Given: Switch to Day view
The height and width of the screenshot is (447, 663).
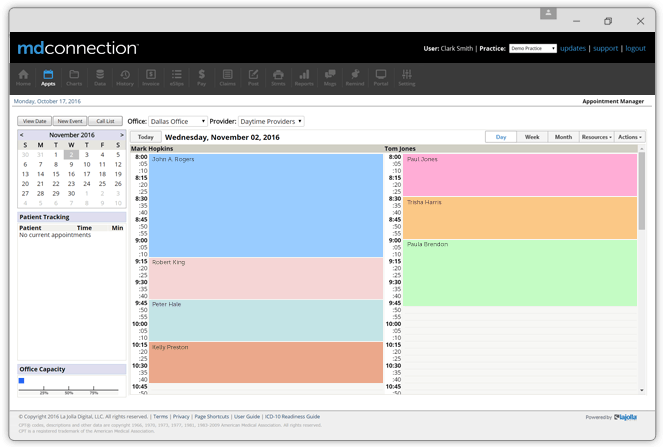Looking at the screenshot, I should [501, 137].
